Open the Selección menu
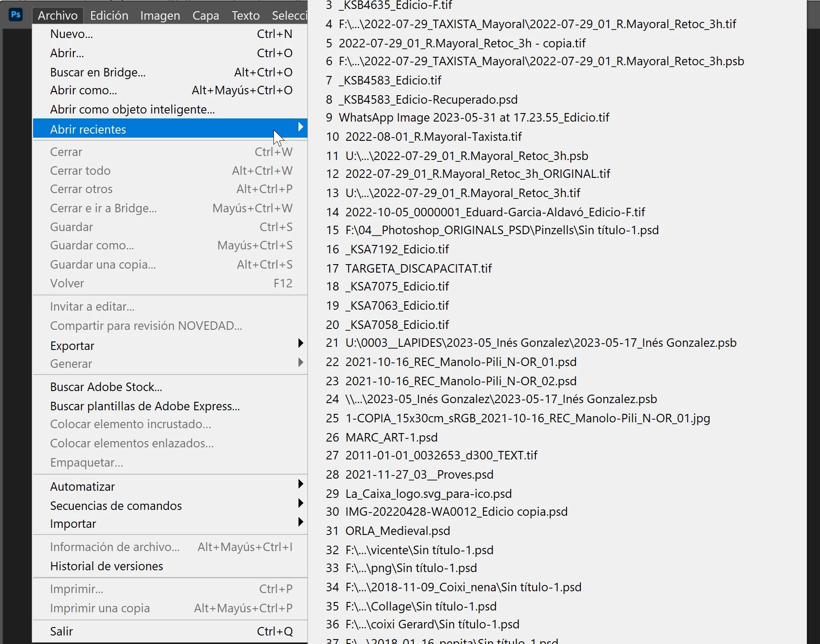Image resolution: width=820 pixels, height=644 pixels. 289,15
